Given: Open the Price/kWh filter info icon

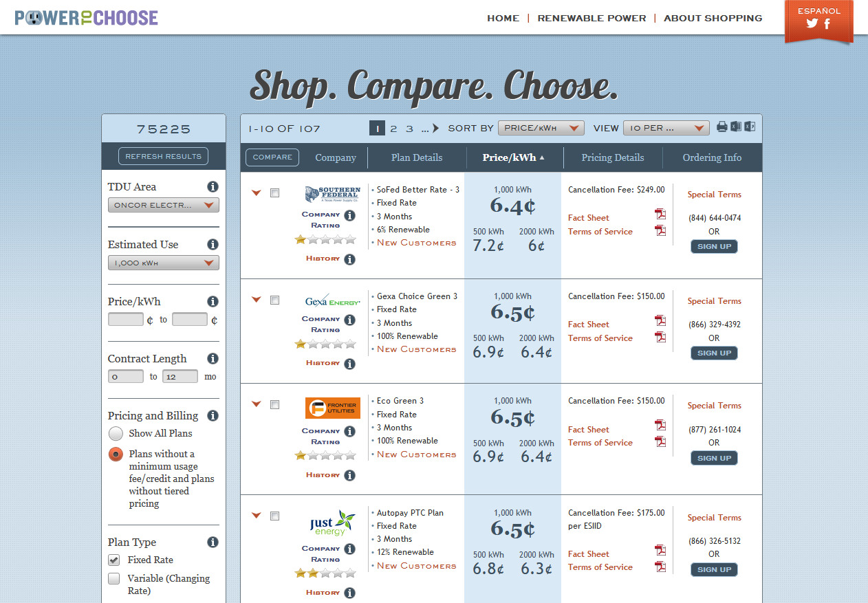Looking at the screenshot, I should (x=213, y=302).
